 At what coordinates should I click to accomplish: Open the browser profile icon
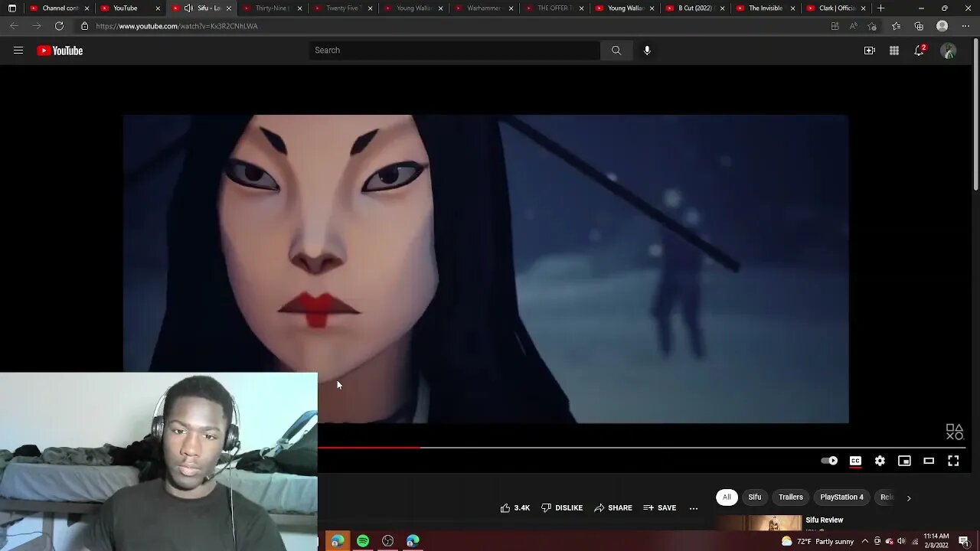point(942,26)
